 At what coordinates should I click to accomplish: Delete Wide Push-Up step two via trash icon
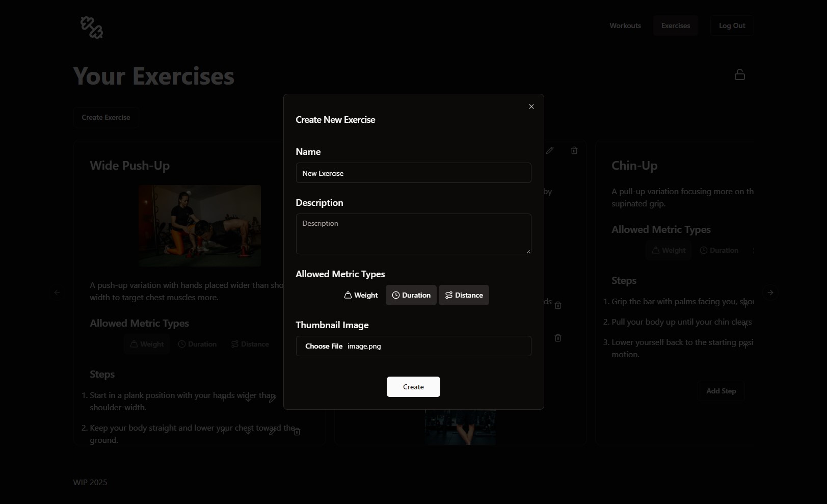coord(297,432)
